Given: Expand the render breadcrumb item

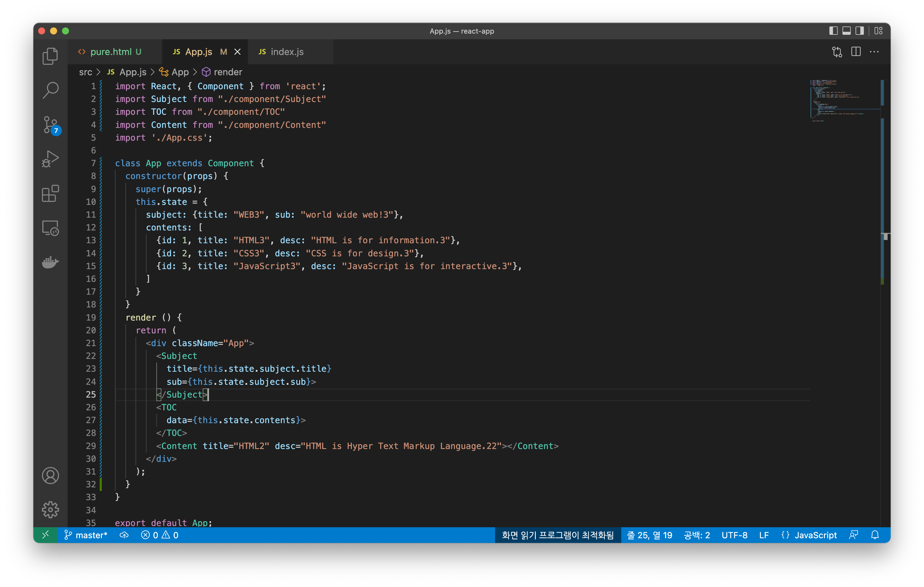Looking at the screenshot, I should point(227,72).
